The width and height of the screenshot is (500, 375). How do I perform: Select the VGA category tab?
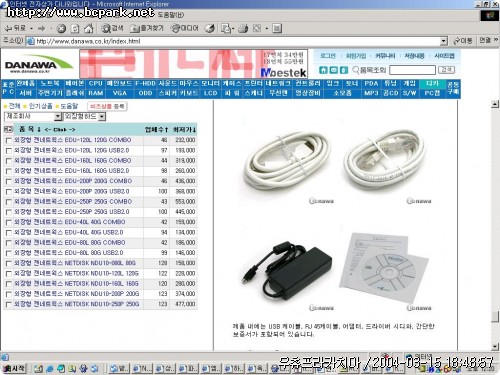[x=120, y=93]
